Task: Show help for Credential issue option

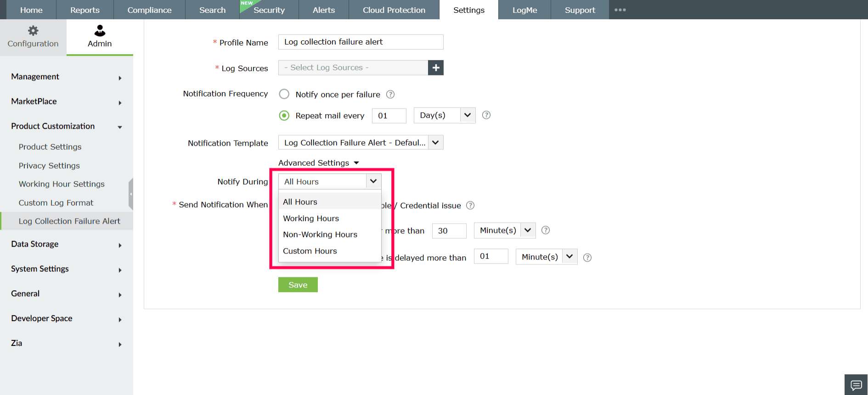Action: [470, 205]
